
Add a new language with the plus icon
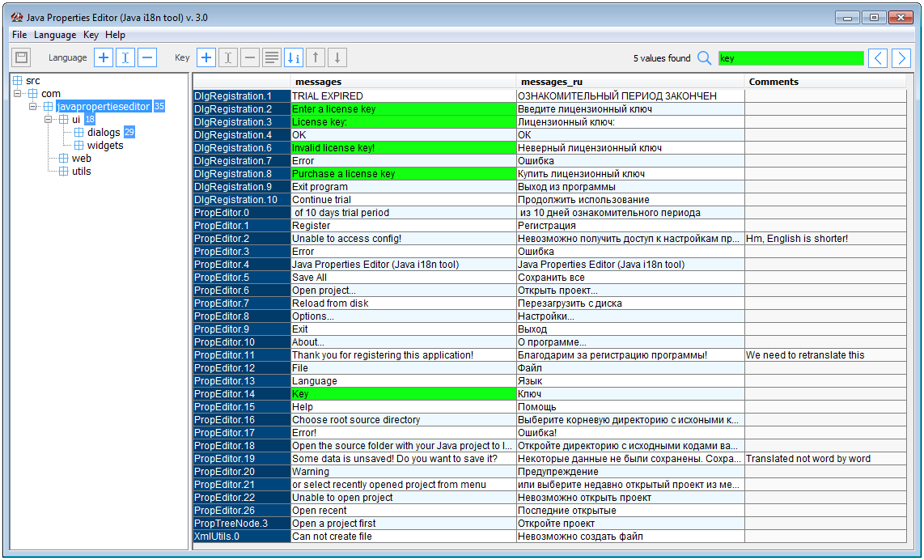click(x=103, y=57)
